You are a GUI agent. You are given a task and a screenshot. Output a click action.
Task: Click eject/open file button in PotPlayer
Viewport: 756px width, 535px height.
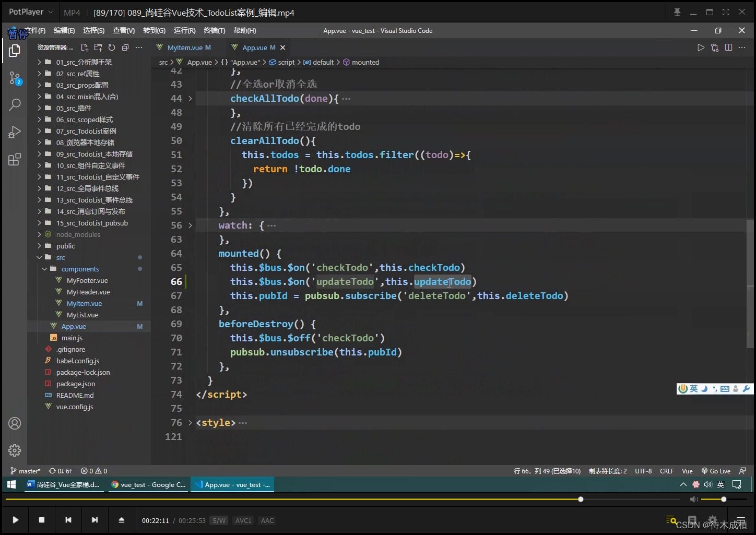point(121,520)
